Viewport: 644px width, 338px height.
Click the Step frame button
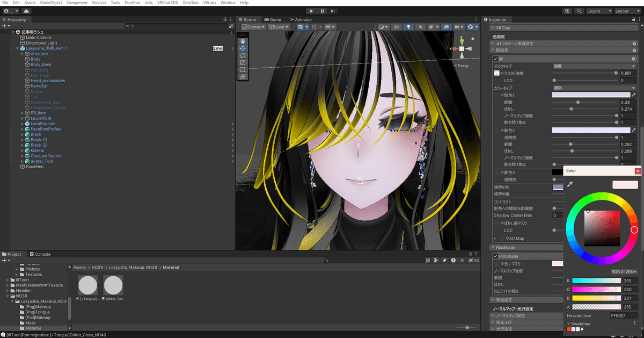pyautogui.click(x=333, y=11)
